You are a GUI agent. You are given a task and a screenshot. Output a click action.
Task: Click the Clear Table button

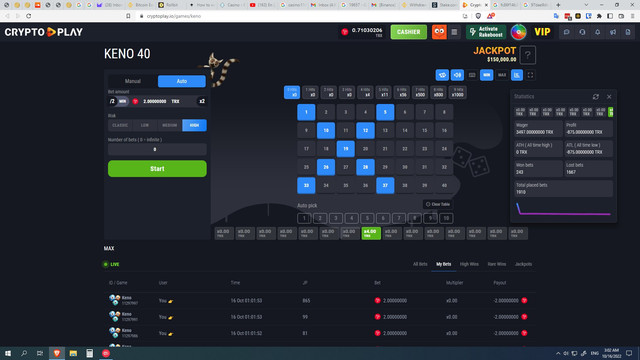pos(438,204)
